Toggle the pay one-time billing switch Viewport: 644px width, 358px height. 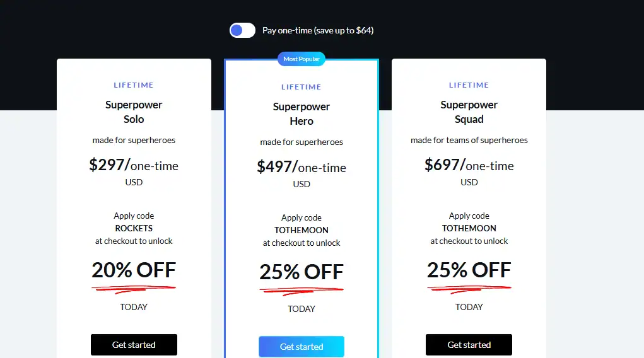tap(242, 30)
